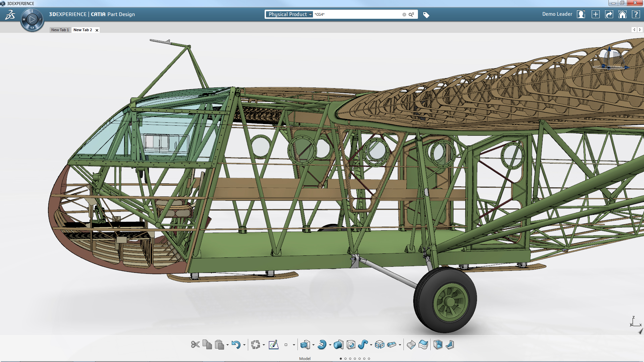The height and width of the screenshot is (362, 644).
Task: Click the Rib sweep tool icon
Action: tap(363, 345)
